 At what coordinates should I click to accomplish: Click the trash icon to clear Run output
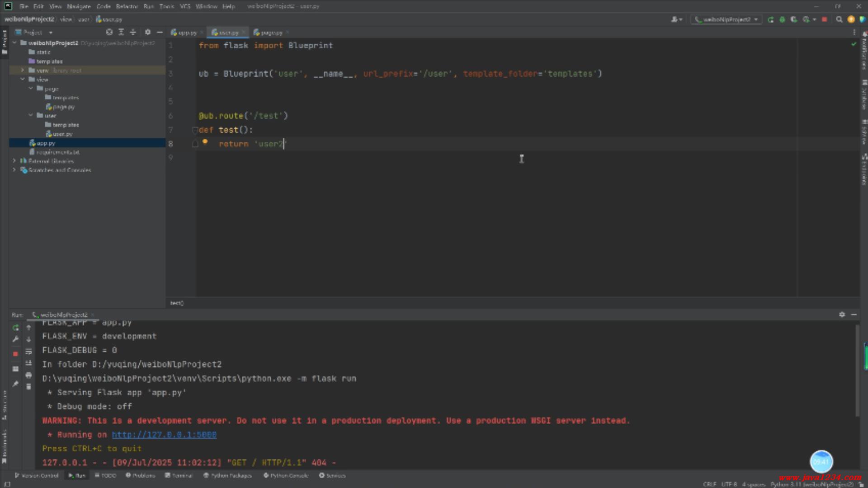coord(28,387)
